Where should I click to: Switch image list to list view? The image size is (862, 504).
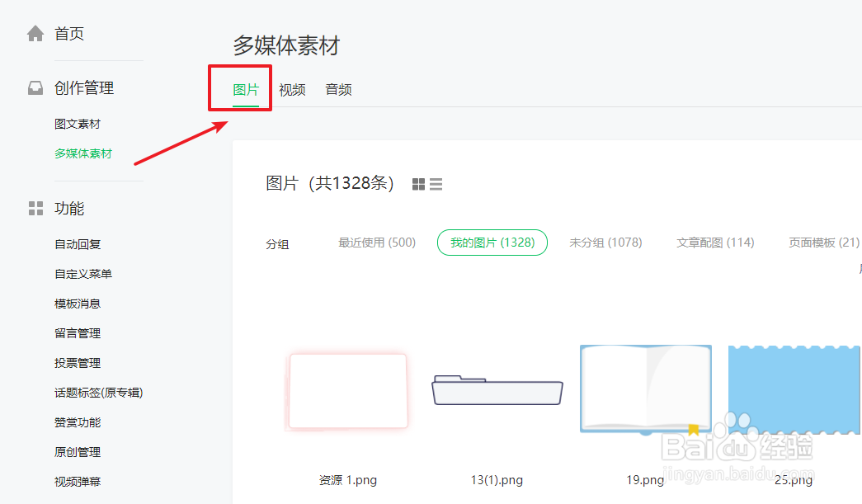pos(436,184)
